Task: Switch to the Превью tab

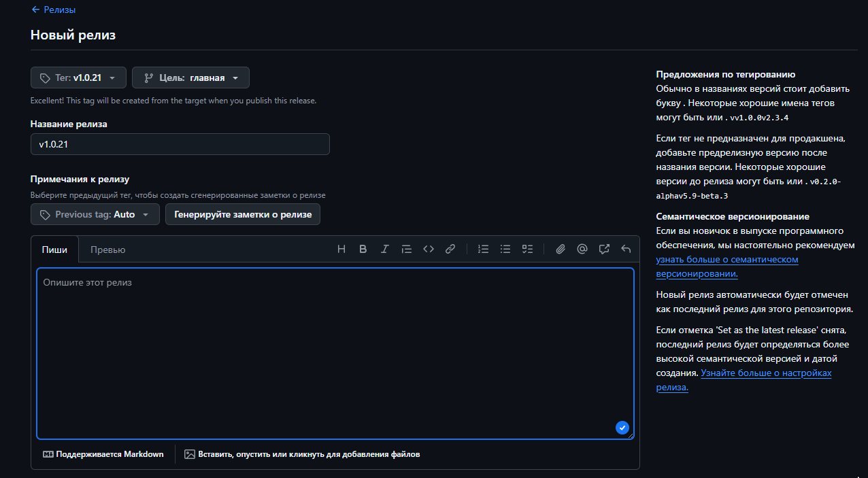Action: pyautogui.click(x=108, y=250)
